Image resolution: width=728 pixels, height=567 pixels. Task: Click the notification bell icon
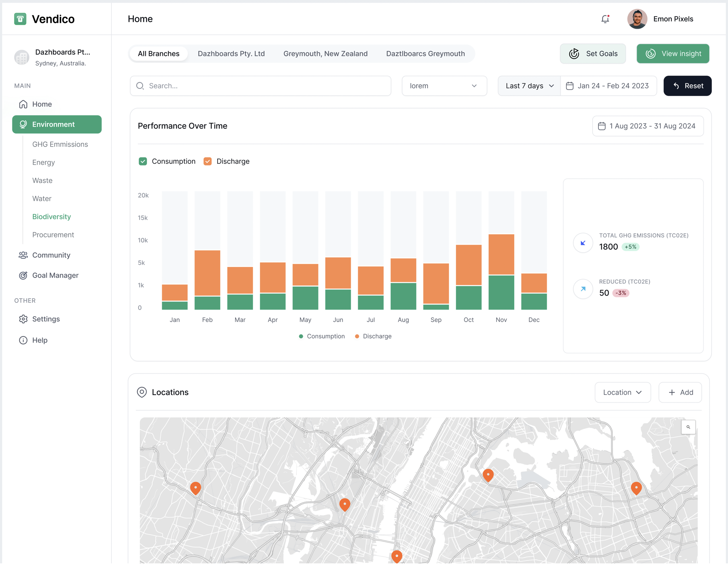tap(605, 19)
